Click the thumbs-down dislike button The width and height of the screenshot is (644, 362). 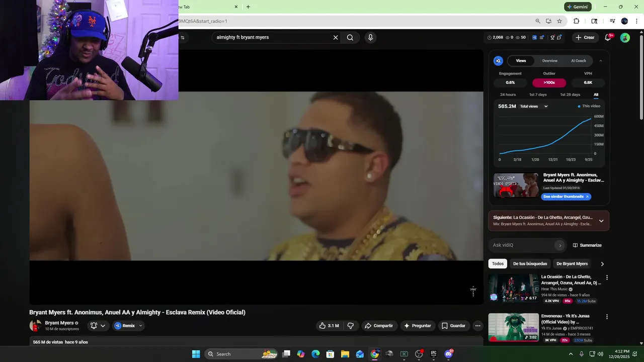click(x=351, y=326)
